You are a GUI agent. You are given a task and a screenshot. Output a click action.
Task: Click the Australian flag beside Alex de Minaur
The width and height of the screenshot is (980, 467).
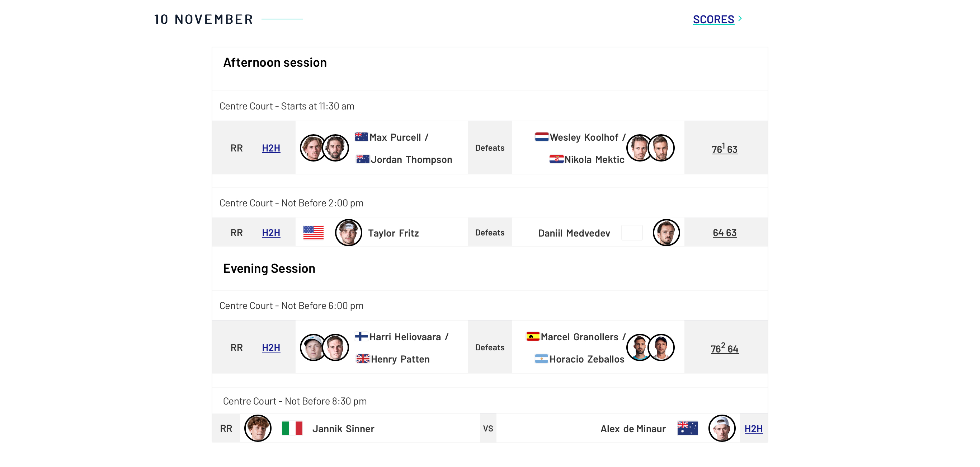[x=687, y=428]
